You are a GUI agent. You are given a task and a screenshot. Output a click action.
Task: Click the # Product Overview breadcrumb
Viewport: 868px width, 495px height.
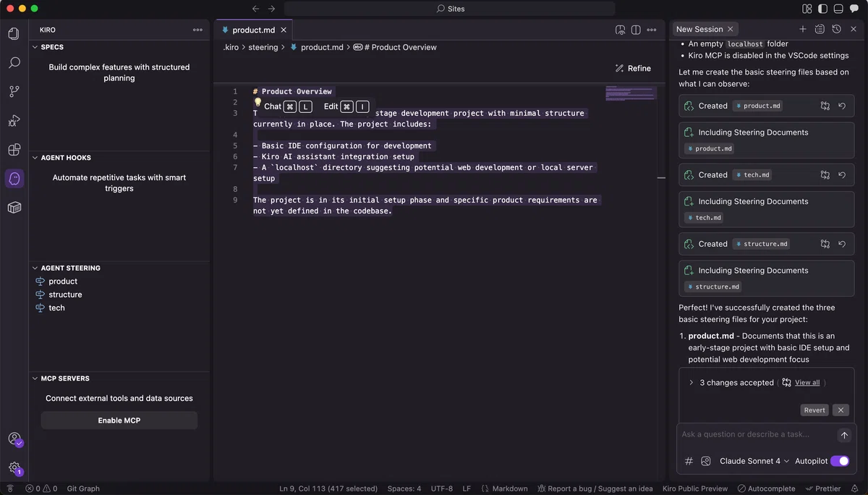(395, 47)
